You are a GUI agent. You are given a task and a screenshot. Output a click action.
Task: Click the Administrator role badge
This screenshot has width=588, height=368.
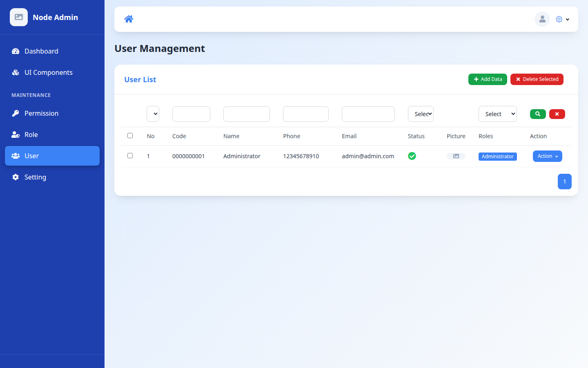[498, 157]
